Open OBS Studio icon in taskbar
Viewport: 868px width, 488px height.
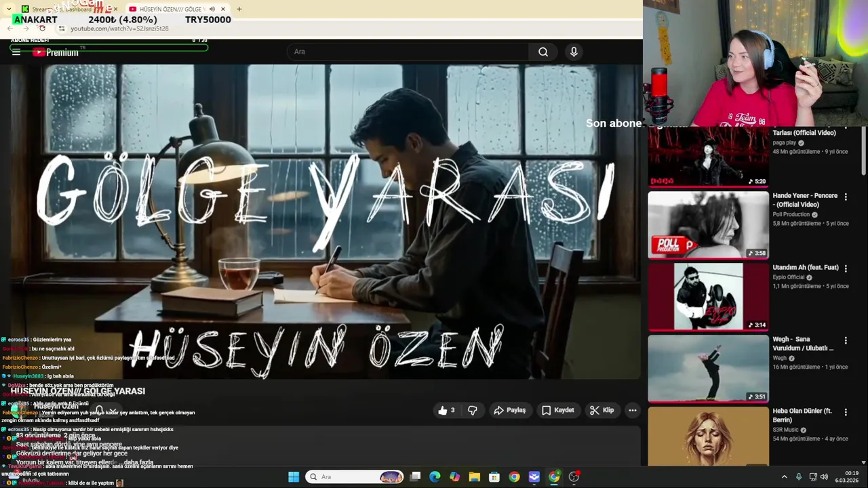coord(574,476)
